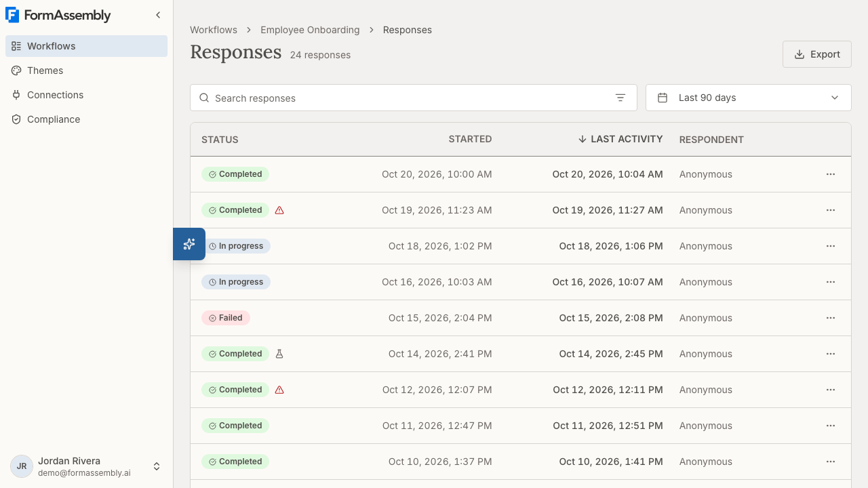Click the Export button
This screenshot has height=488, width=868.
click(x=817, y=54)
